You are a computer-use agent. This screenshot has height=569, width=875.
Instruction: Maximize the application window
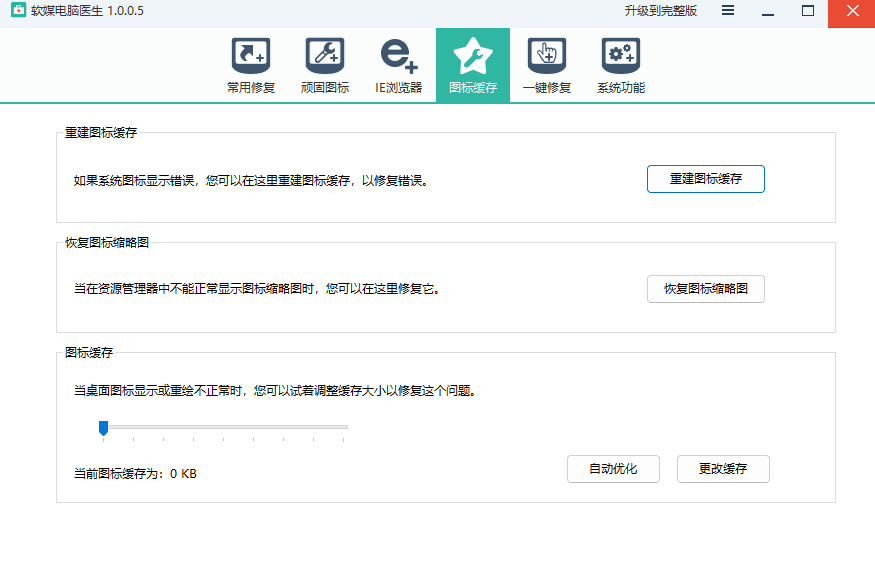click(x=808, y=11)
